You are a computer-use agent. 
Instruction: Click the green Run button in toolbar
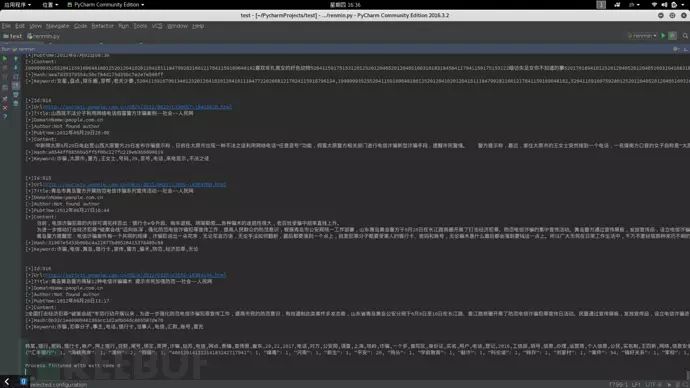pyautogui.click(x=663, y=36)
